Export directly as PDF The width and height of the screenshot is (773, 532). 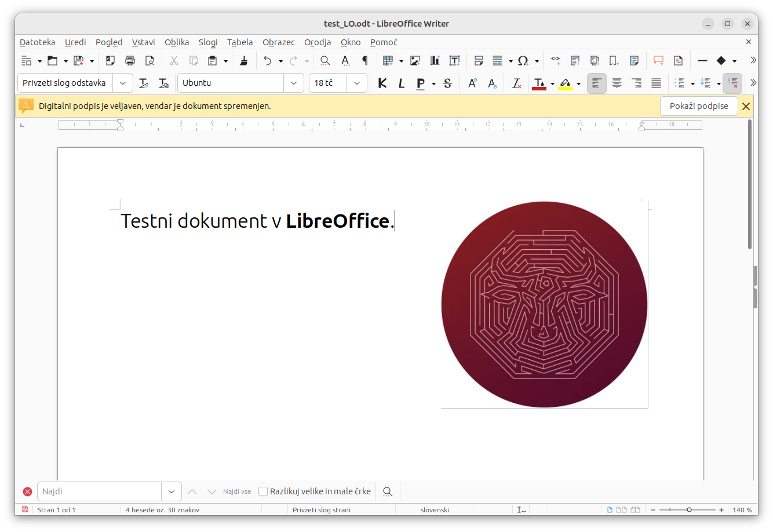coord(110,60)
